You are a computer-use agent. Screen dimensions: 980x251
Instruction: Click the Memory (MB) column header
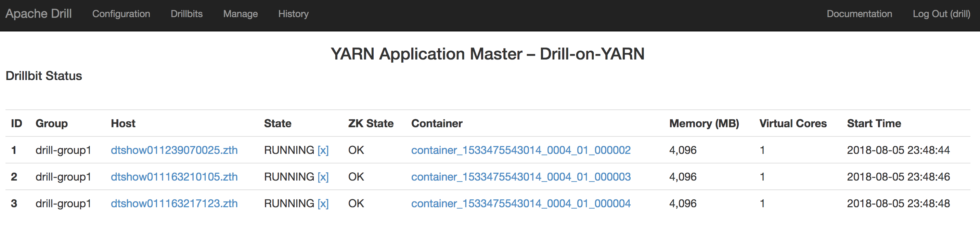point(704,123)
